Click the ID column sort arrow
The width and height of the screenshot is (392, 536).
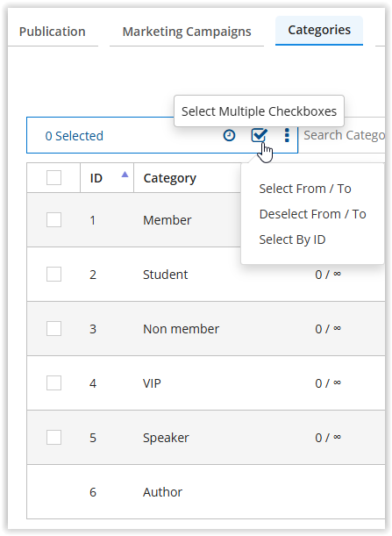pyautogui.click(x=125, y=175)
